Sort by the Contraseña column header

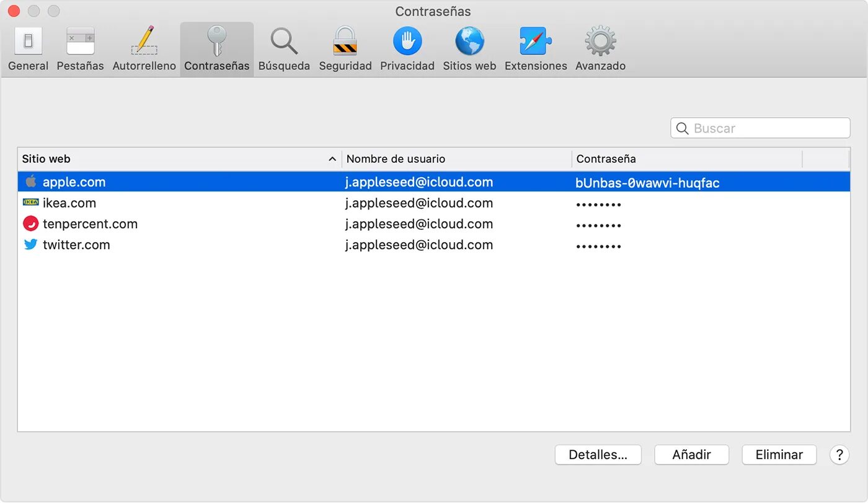[x=687, y=159]
